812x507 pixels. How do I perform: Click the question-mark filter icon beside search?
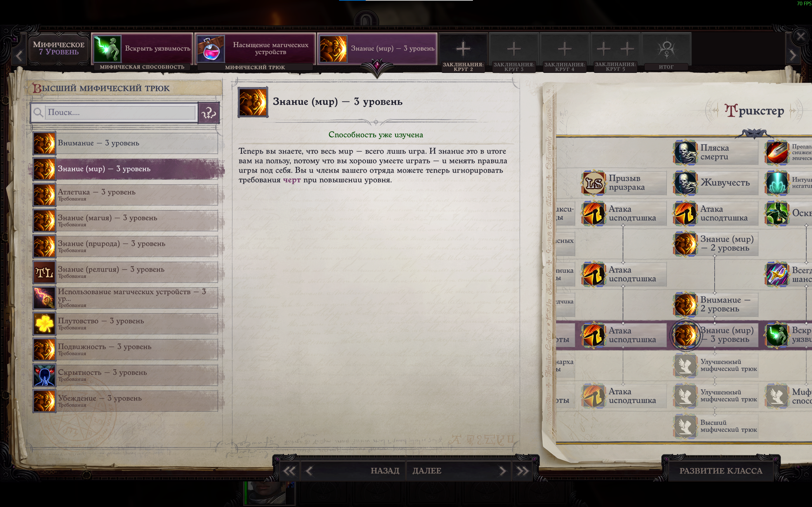pyautogui.click(x=208, y=113)
